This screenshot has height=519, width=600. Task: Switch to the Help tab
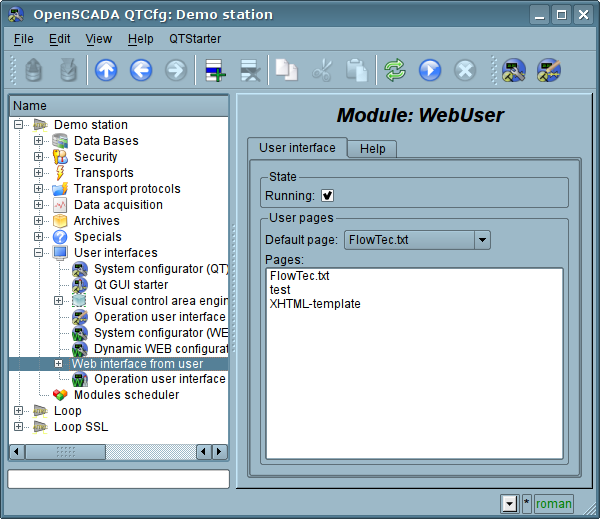[372, 148]
